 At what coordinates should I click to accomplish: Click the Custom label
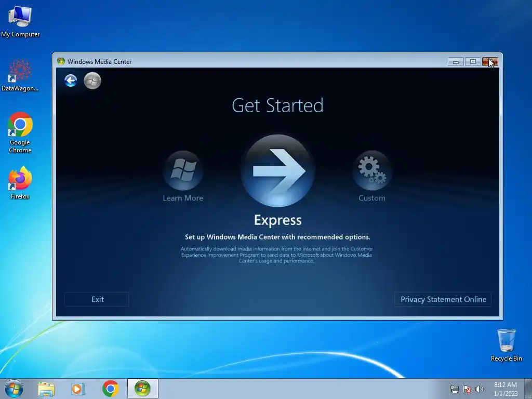point(372,198)
